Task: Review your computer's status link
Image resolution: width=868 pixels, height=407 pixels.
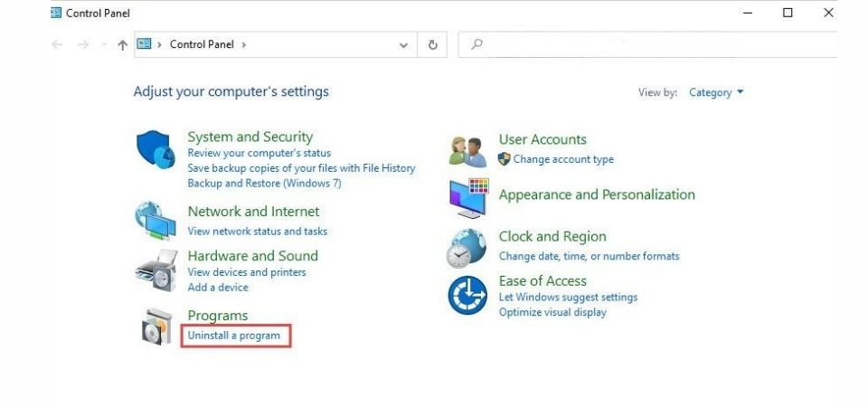Action: click(x=259, y=153)
